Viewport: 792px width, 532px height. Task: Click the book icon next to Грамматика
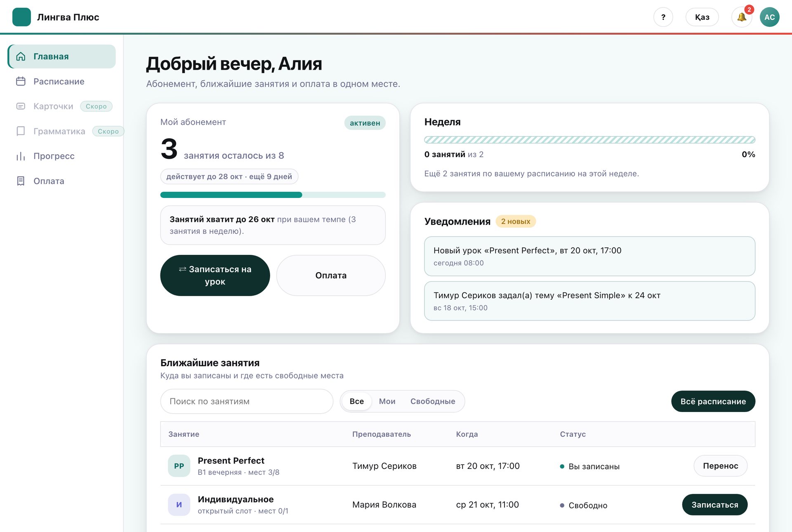[x=21, y=131]
